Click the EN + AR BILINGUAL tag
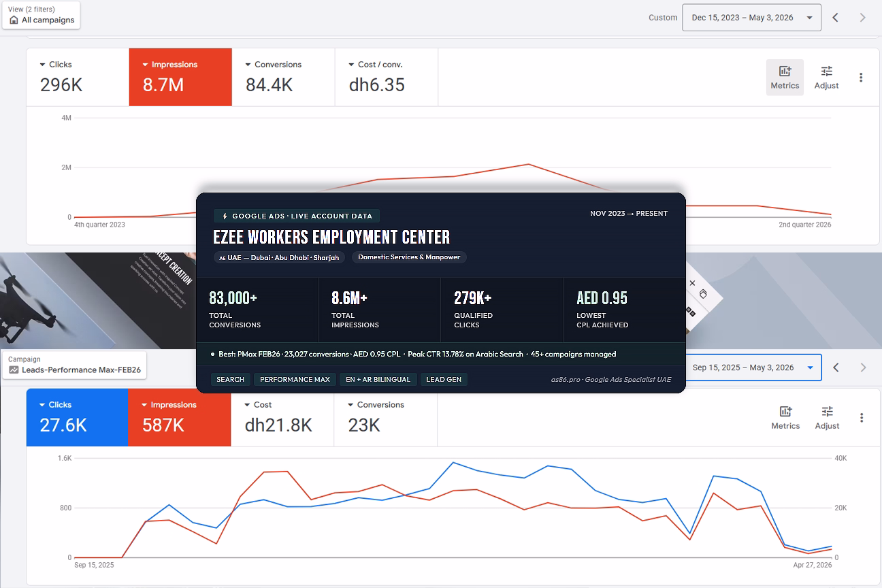This screenshot has height=588, width=882. 378,379
